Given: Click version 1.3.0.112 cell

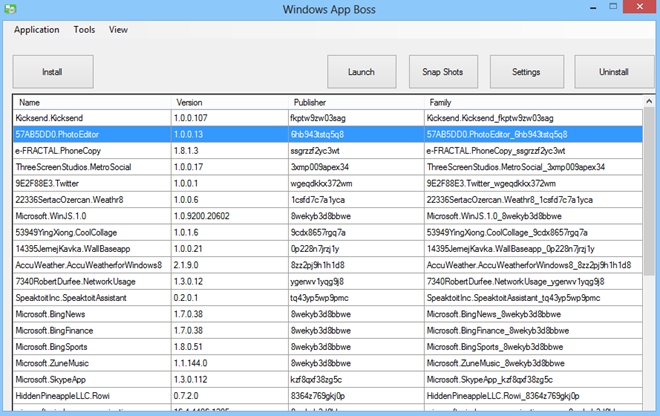Looking at the screenshot, I should click(230, 380).
